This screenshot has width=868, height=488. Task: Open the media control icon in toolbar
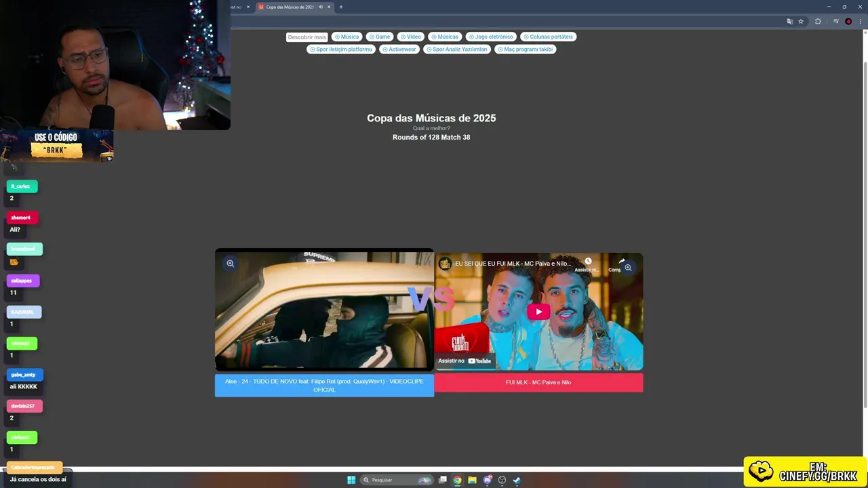[x=836, y=22]
